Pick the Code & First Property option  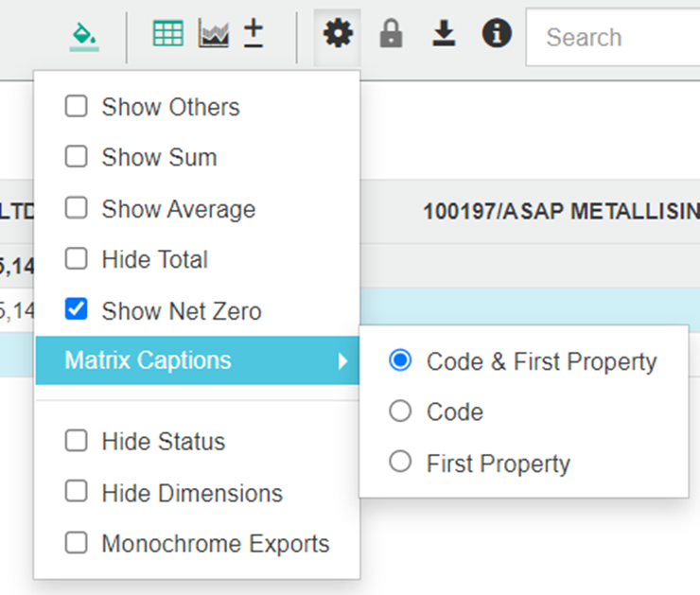pos(401,361)
